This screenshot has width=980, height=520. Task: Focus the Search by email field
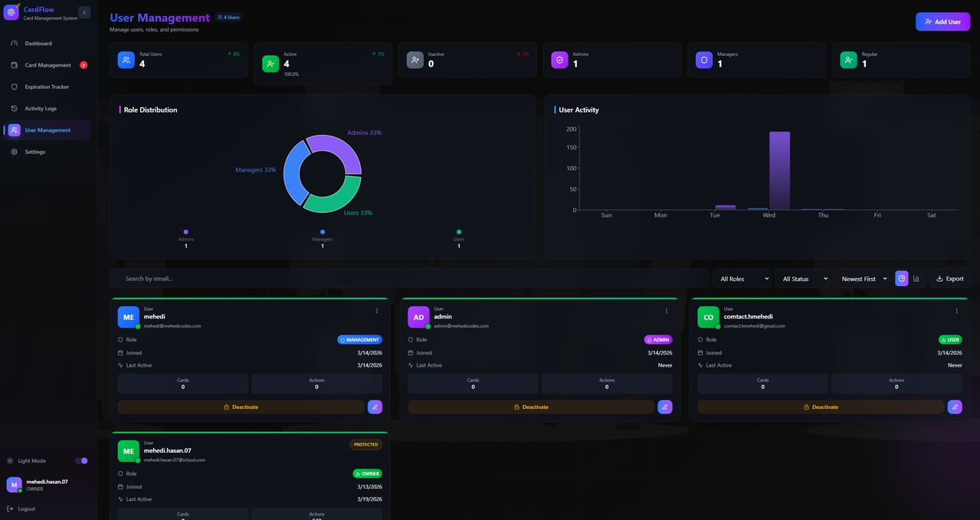point(409,279)
